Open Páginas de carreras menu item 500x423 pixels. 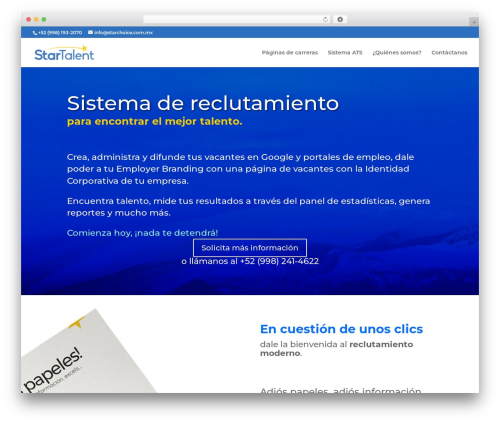coord(290,52)
